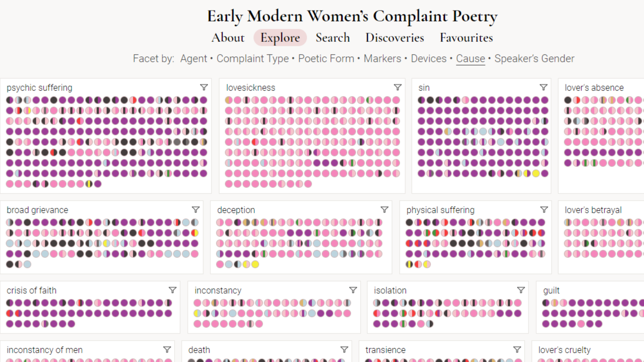Viewport: 644px width, 362px height.
Task: Filter by inconstancy of men
Action: click(167, 350)
